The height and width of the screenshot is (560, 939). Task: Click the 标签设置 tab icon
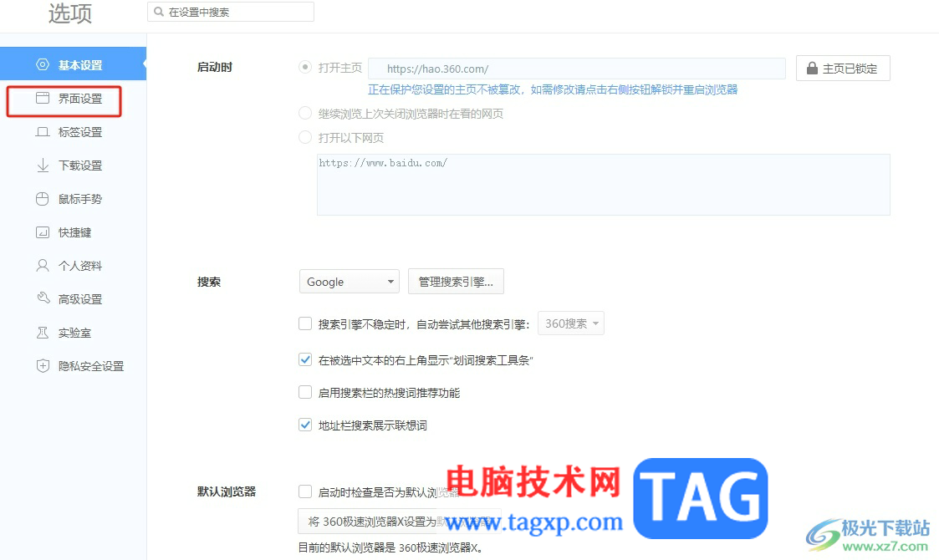(x=43, y=132)
